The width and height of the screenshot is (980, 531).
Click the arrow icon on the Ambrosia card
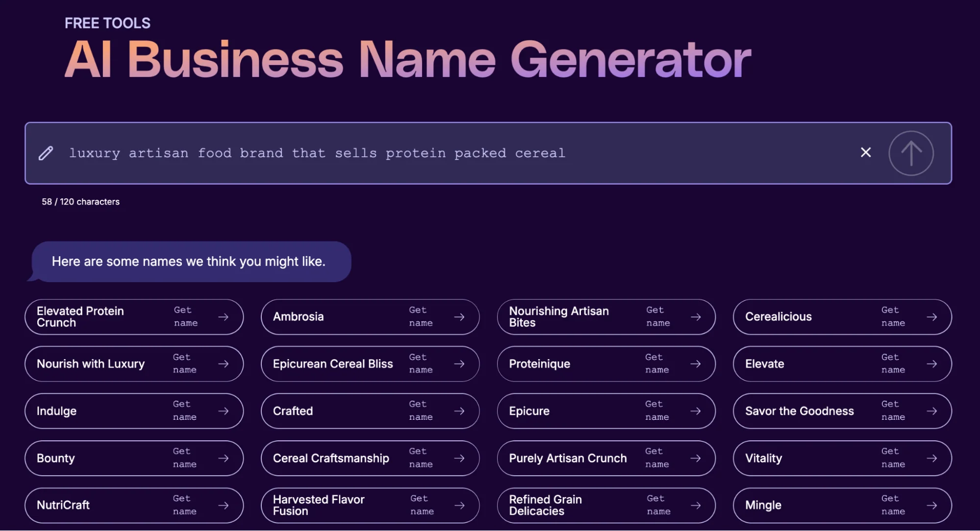[459, 317]
